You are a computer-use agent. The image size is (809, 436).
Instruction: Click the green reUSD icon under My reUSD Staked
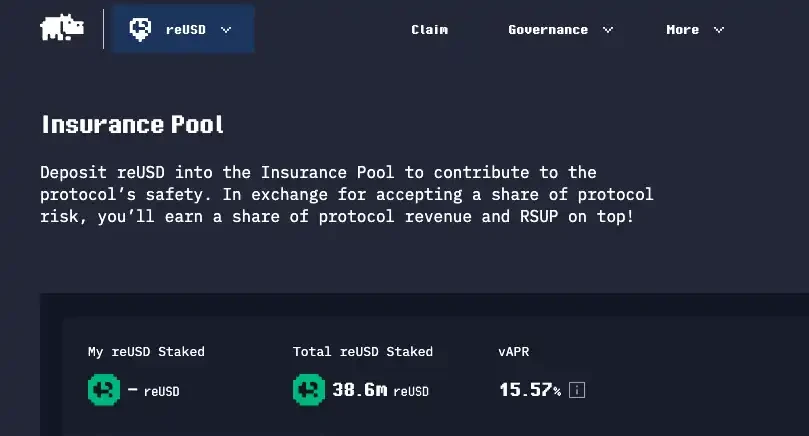pyautogui.click(x=104, y=389)
